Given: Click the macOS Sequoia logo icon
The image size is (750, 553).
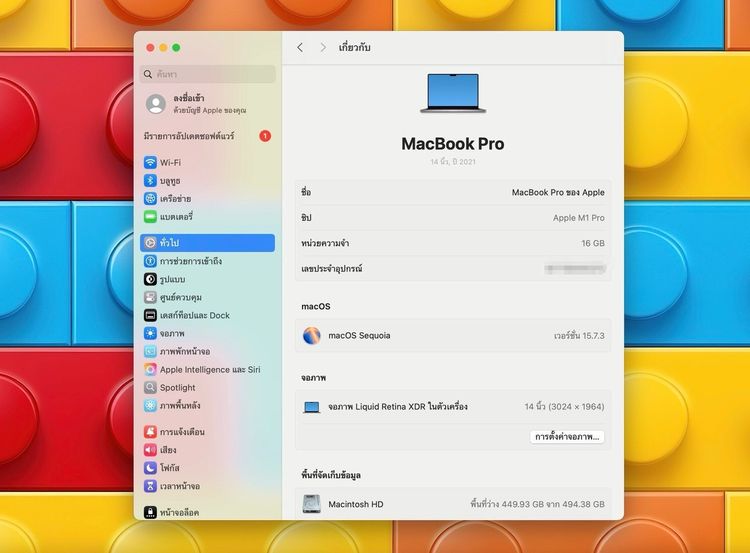Looking at the screenshot, I should click(x=312, y=335).
